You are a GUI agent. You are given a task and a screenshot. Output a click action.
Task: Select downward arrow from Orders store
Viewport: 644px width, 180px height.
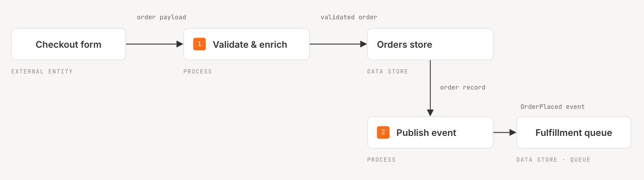click(430, 88)
